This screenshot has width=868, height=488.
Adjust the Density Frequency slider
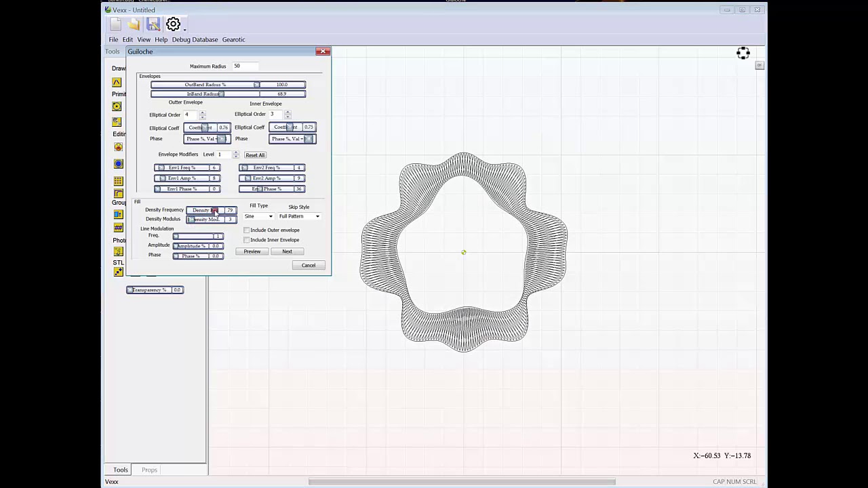coord(212,210)
